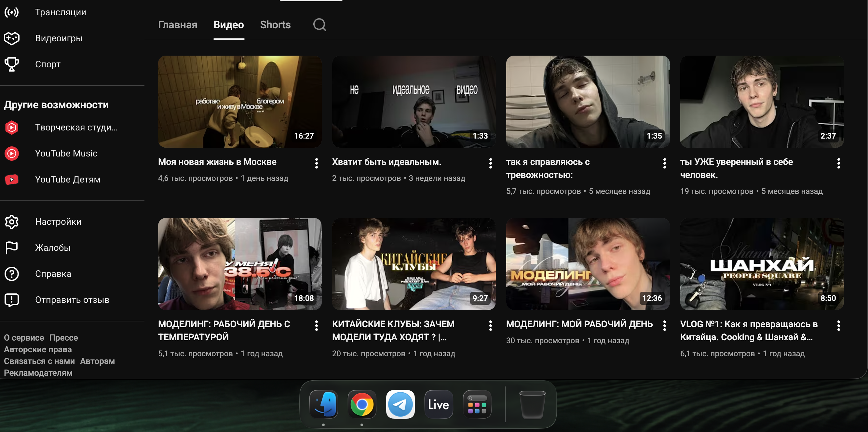Viewport: 868px width, 432px height.
Task: Click the channel search magnifier icon
Action: click(x=319, y=25)
